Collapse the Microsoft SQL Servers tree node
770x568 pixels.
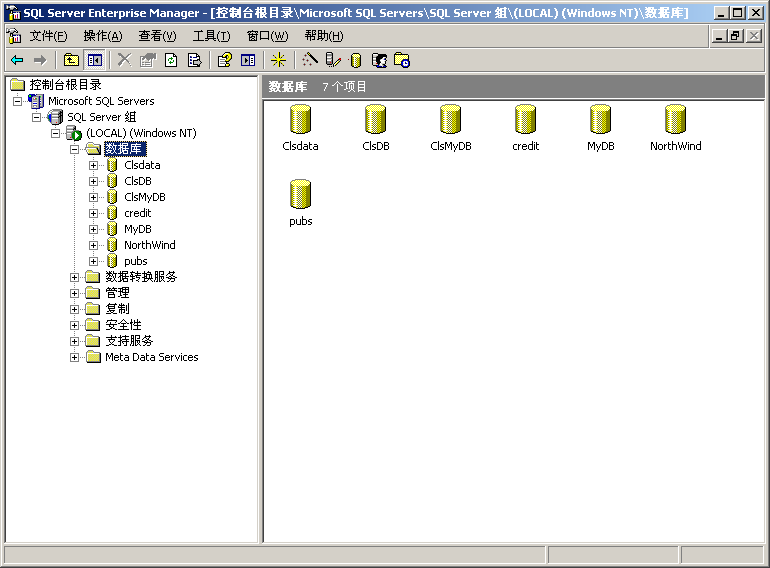[18, 102]
